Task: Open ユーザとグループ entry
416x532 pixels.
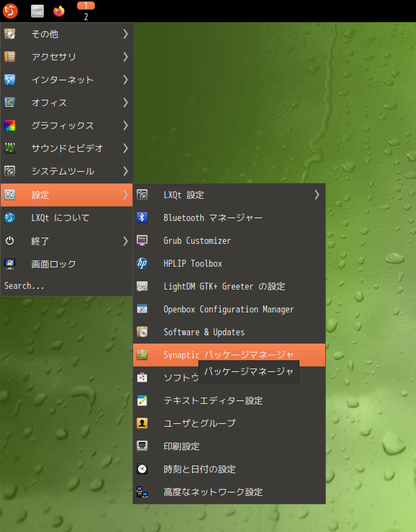Action: click(x=229, y=423)
